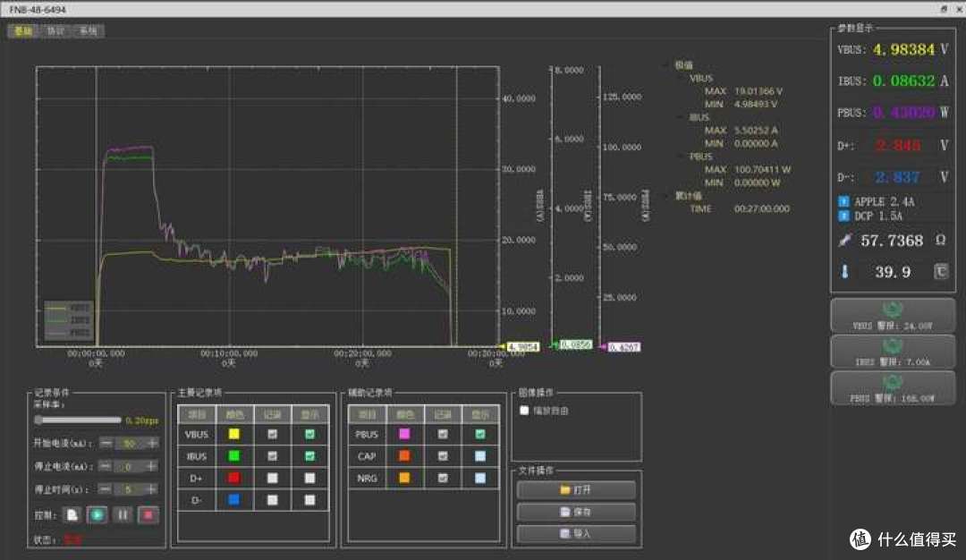Switch to the third top tab
This screenshot has height=560, width=966.
pyautogui.click(x=88, y=30)
